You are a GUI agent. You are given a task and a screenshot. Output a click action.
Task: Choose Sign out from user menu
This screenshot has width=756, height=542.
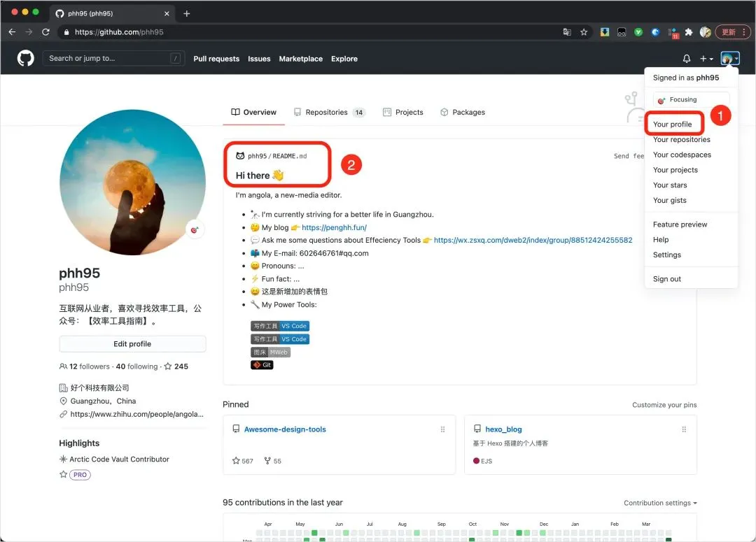(x=667, y=279)
